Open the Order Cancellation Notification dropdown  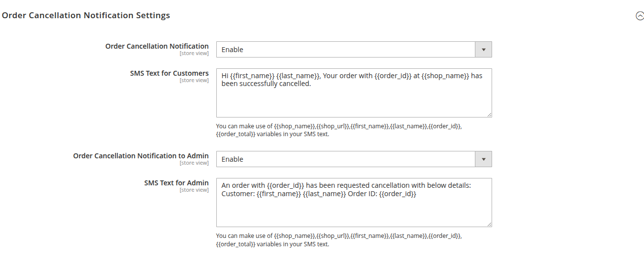(x=354, y=49)
